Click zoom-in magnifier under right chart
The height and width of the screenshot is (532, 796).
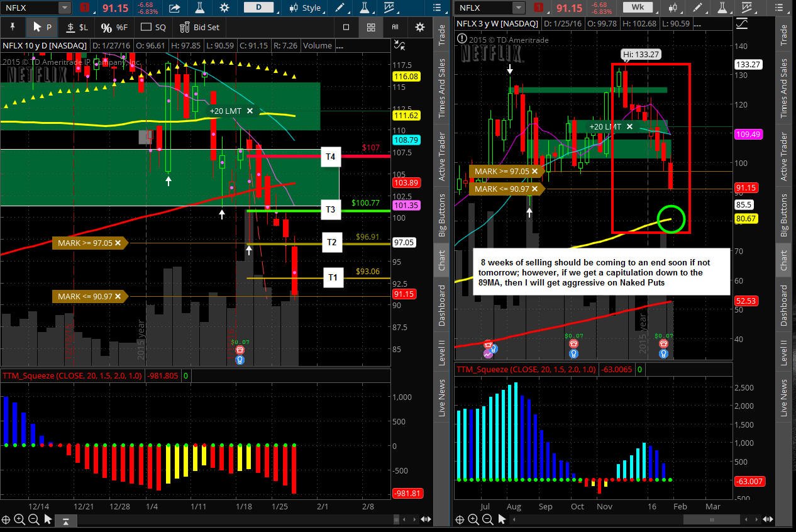coord(473,519)
